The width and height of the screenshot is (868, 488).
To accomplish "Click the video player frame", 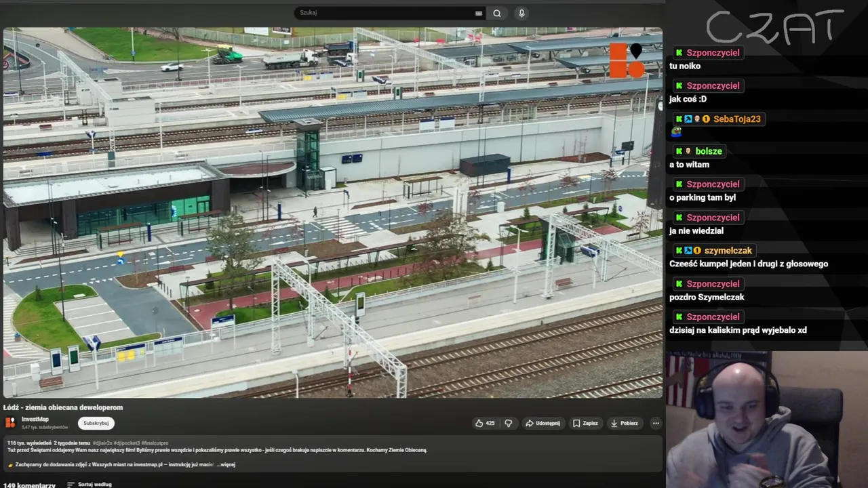I will coord(332,212).
